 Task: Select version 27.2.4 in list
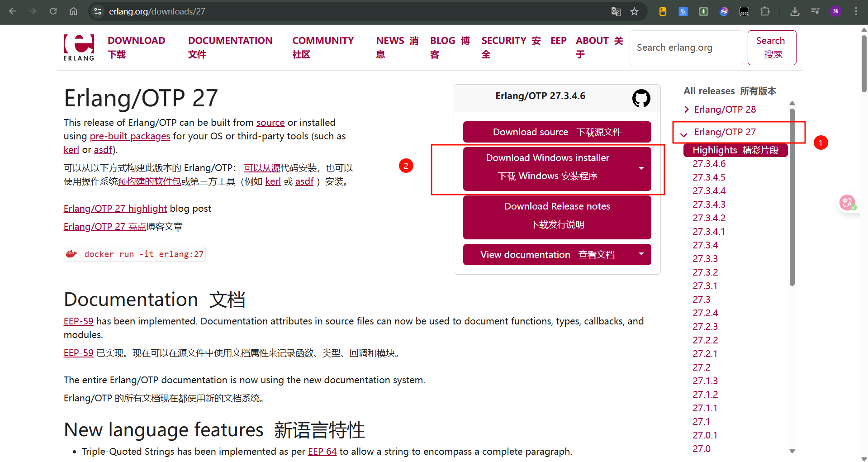tap(705, 313)
